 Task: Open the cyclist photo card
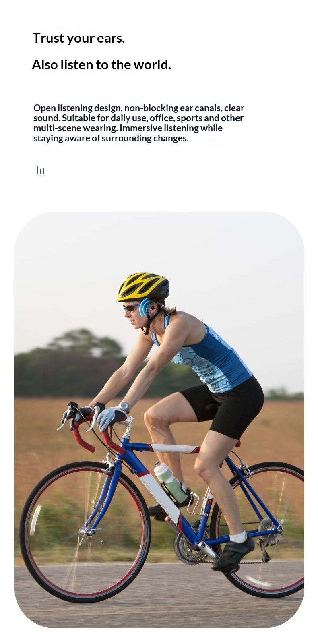pos(159,419)
